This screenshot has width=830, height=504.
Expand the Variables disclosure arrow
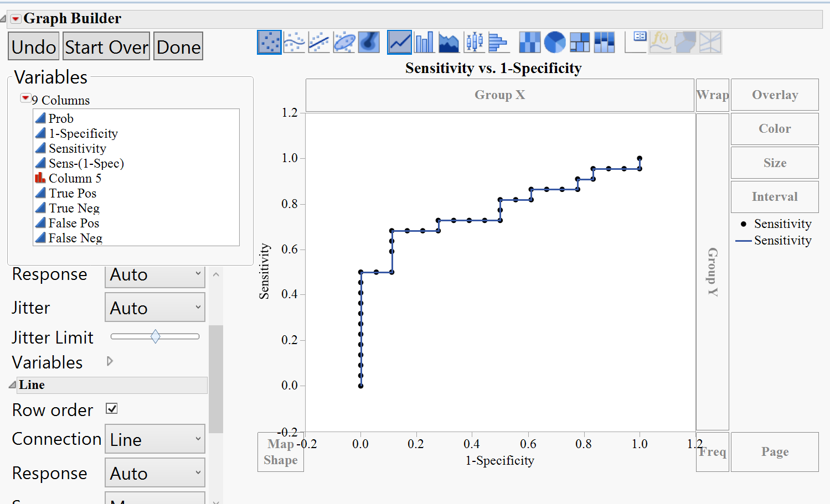tap(109, 361)
